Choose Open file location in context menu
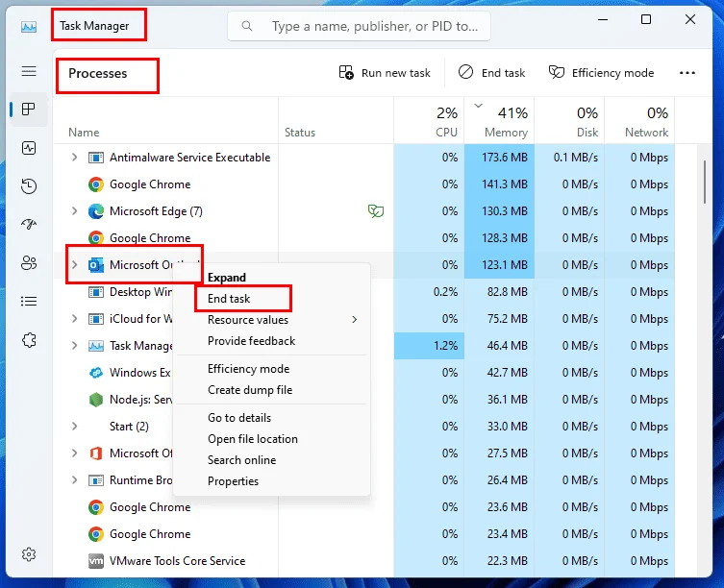Screen dimensions: 724x588 click(271, 439)
